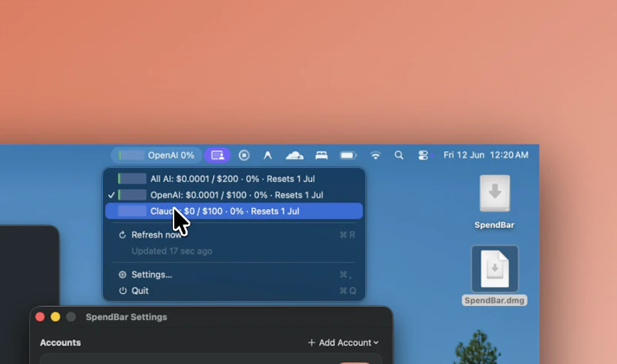Screen dimensions: 617x364
Task: Minimize the SpendBar Settings window
Action: pos(56,317)
